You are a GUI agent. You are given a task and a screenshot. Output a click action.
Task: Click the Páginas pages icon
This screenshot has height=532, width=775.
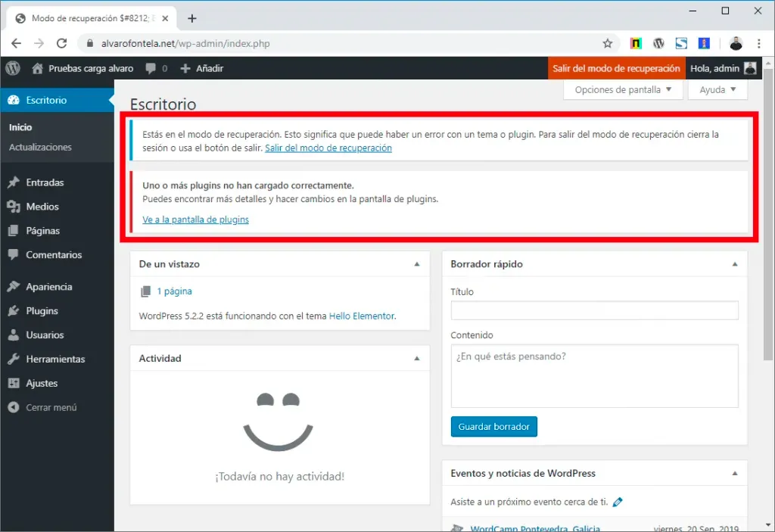tap(14, 231)
